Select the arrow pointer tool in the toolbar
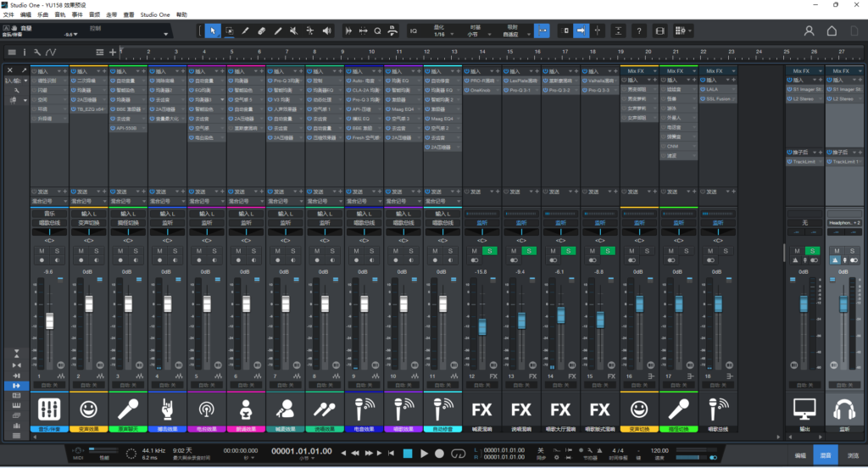The image size is (868, 468). coord(213,31)
